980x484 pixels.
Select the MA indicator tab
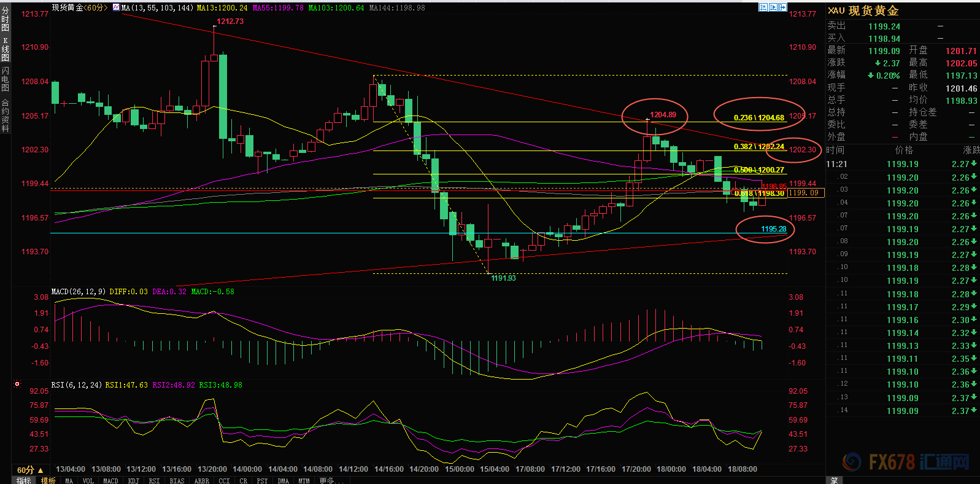click(69, 480)
